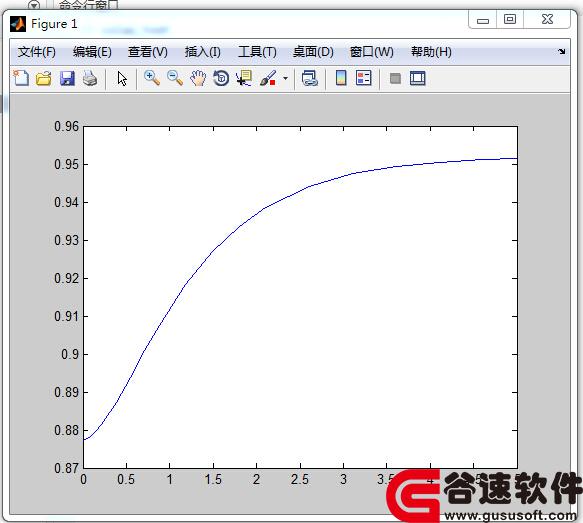The height and width of the screenshot is (523, 583).
Task: Activate the Zoom In magnifier tool
Action: coord(152,78)
